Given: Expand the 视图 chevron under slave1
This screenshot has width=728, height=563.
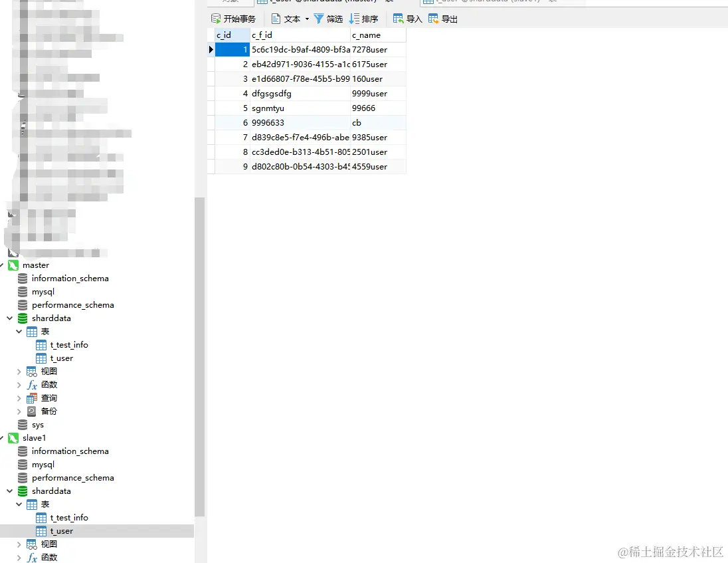Looking at the screenshot, I should [x=19, y=544].
